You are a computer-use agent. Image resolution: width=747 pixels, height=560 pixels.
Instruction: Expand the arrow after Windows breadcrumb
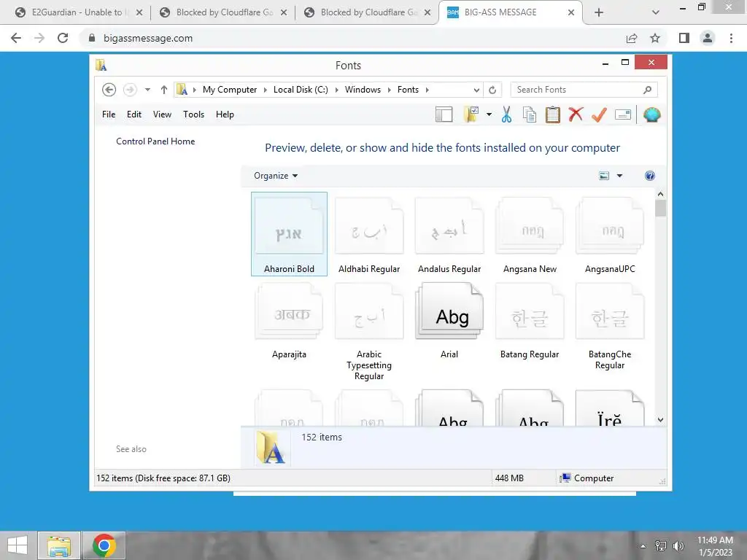point(390,90)
